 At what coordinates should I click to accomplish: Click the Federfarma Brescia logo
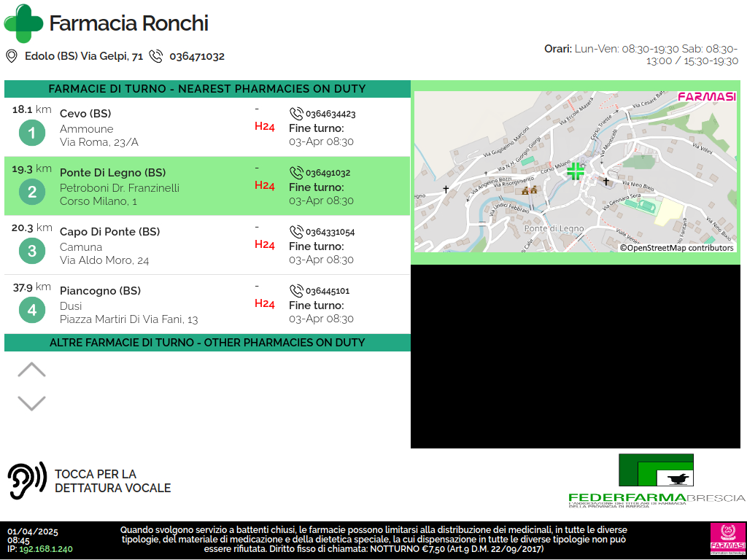(x=656, y=480)
